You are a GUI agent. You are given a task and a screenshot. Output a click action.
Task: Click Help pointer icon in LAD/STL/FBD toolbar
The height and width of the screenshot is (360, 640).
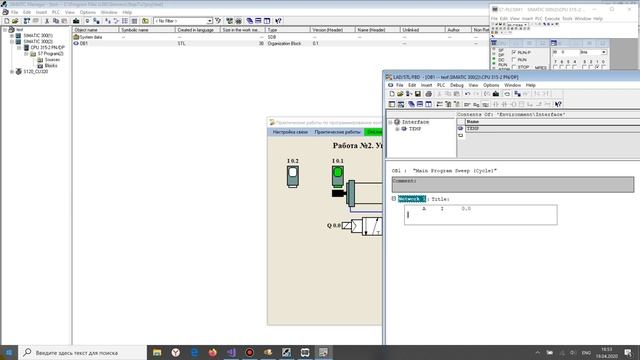point(558,104)
